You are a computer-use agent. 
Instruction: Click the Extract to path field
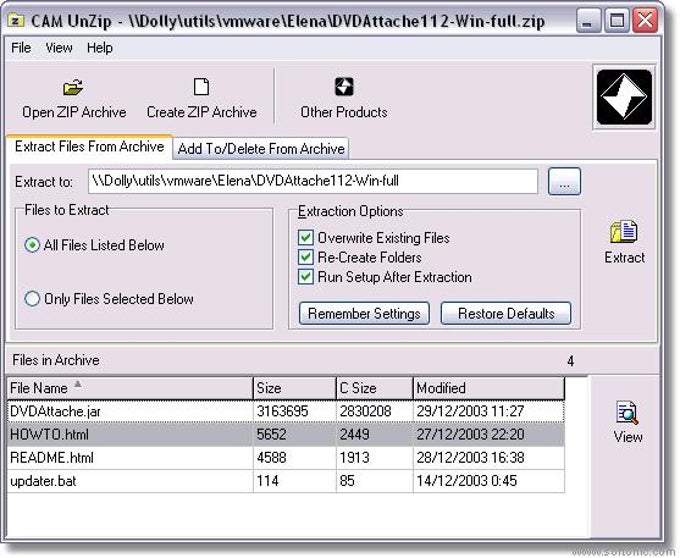pos(313,181)
